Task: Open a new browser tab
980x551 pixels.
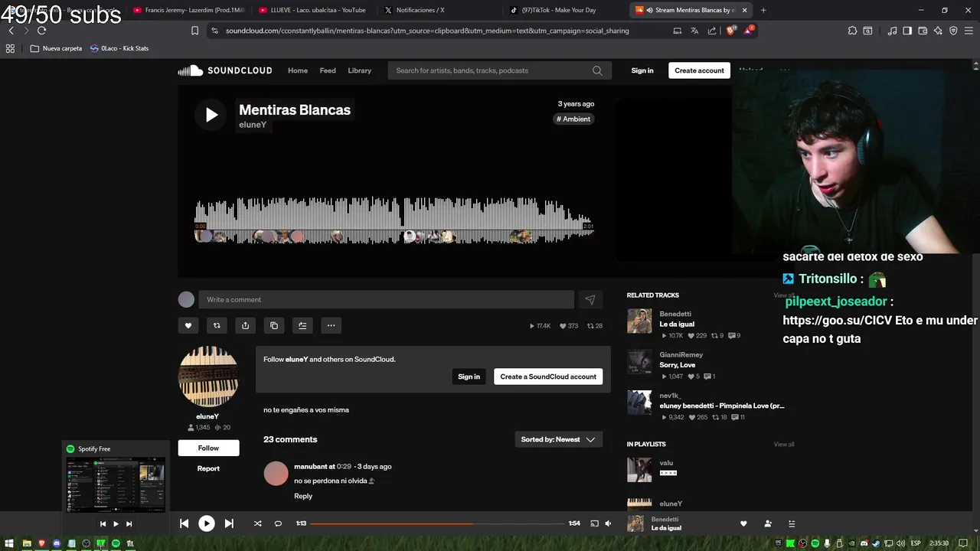Action: pos(763,10)
